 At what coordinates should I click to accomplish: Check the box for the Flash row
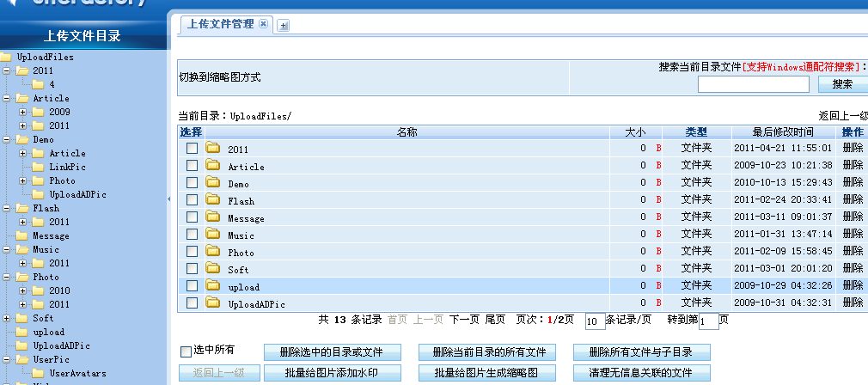[x=193, y=199]
